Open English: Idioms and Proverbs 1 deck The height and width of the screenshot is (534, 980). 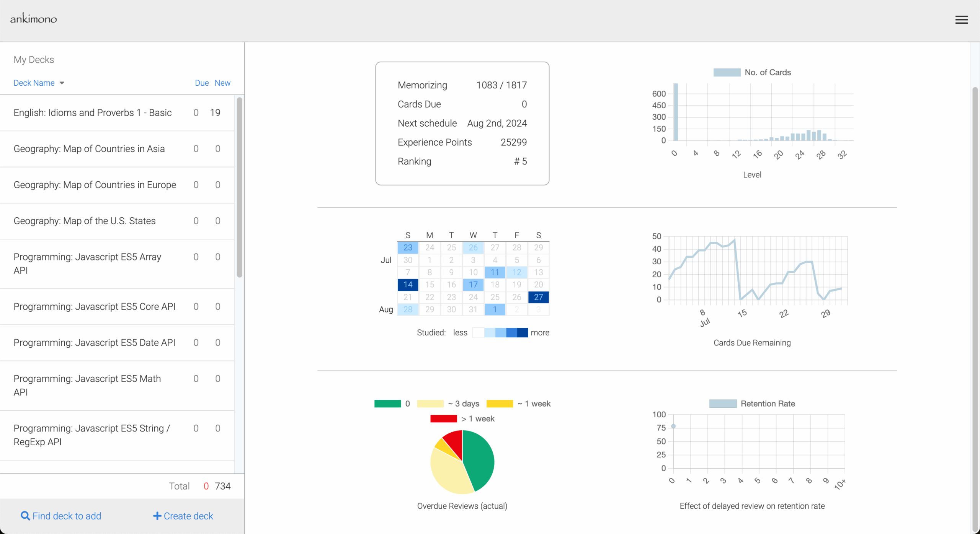[x=93, y=113]
